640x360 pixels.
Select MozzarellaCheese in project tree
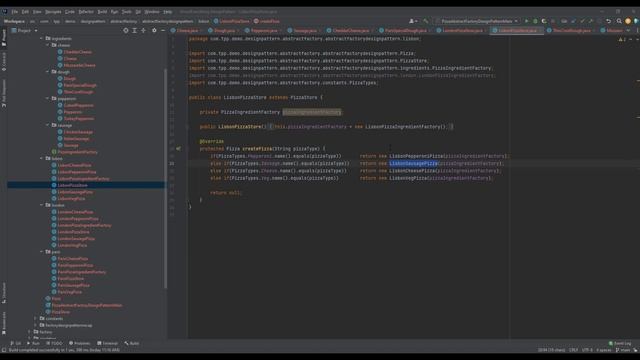[79, 65]
